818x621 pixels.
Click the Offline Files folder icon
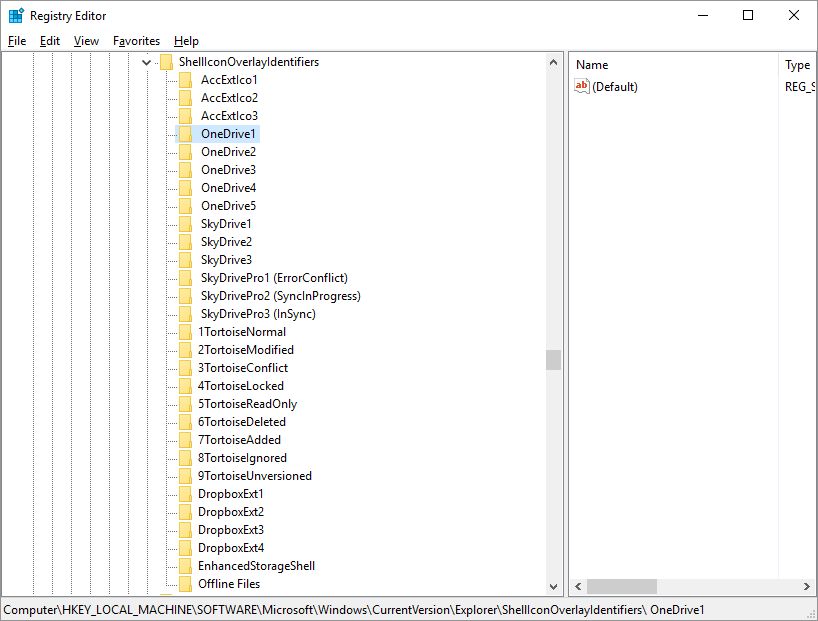[x=185, y=584]
